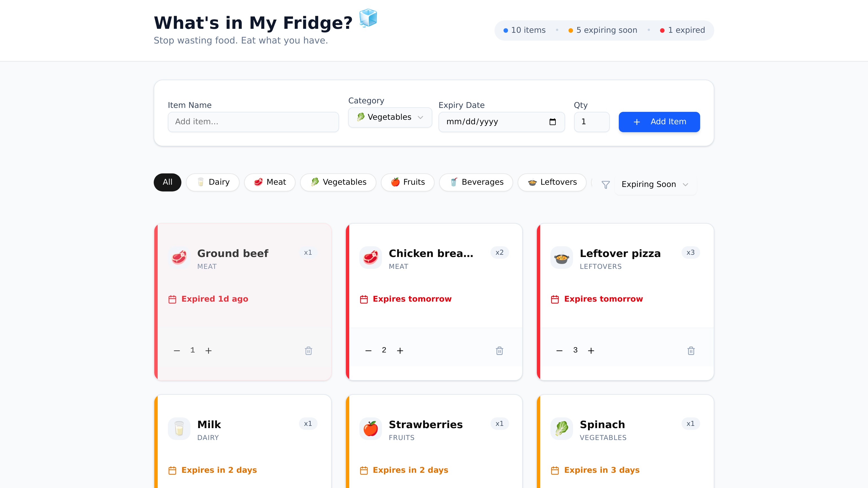The width and height of the screenshot is (868, 488).
Task: Click the Add Item button
Action: 659,122
